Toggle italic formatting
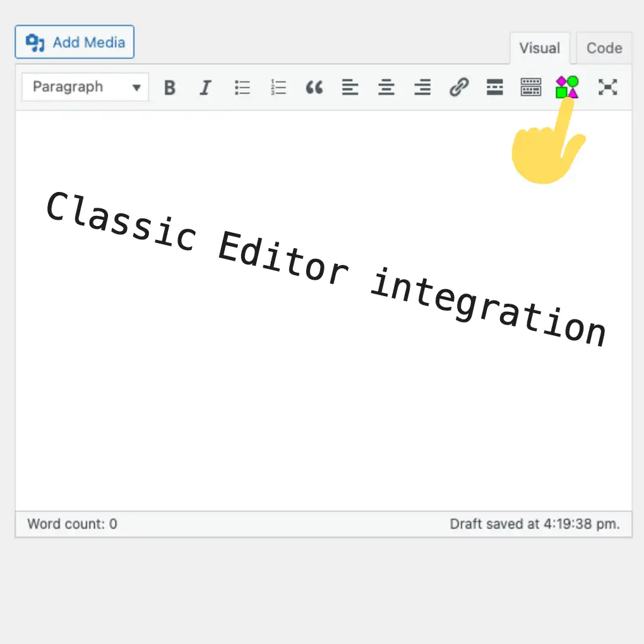 [x=205, y=87]
